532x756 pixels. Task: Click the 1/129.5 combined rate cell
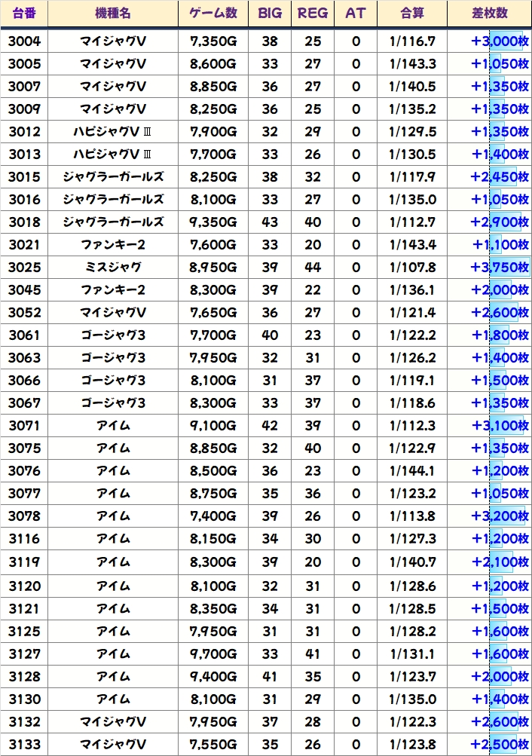click(x=412, y=132)
